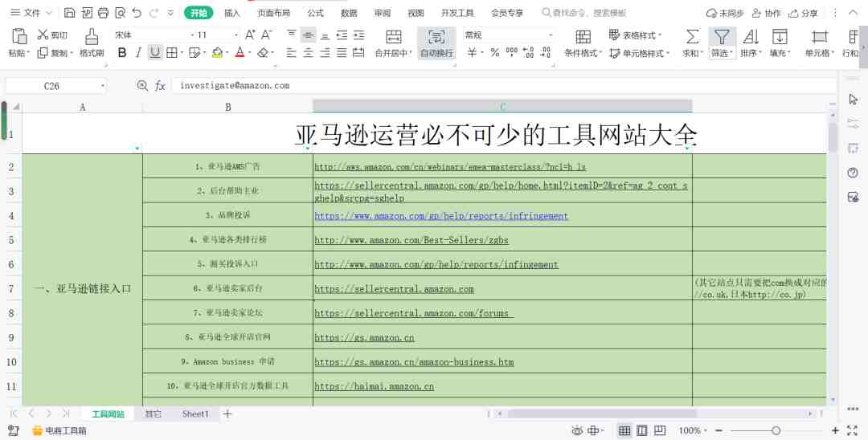Click the Sort (排序) icon
This screenshot has width=868, height=440.
751,36
